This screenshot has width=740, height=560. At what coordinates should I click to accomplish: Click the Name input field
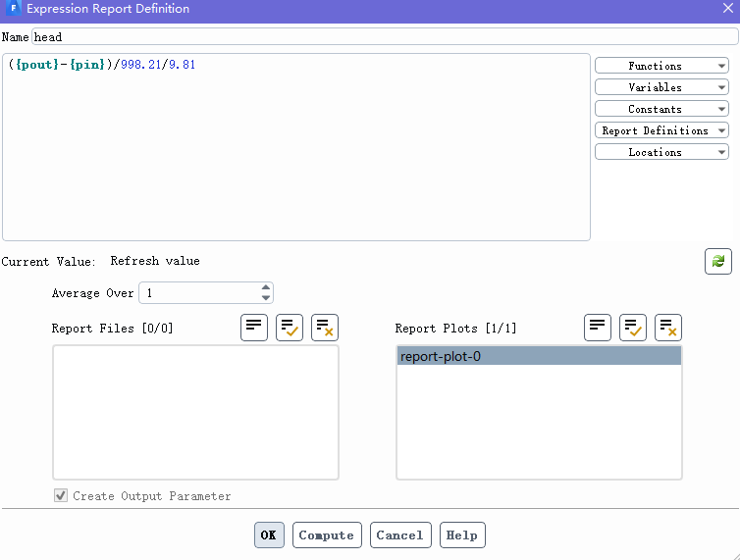tap(383, 37)
